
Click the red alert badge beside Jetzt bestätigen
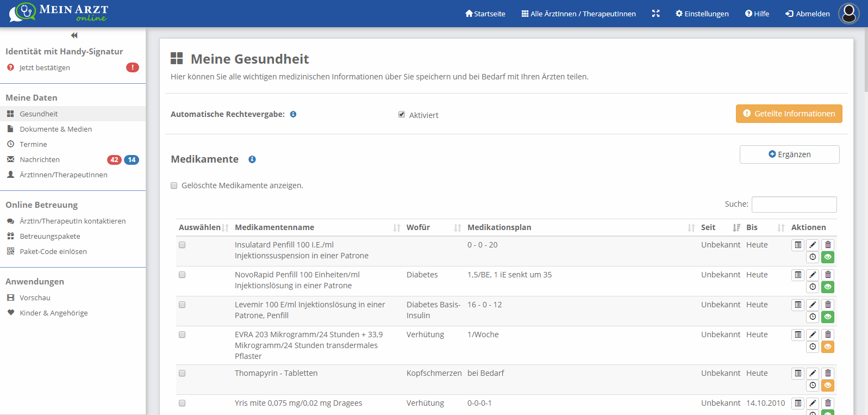(133, 67)
